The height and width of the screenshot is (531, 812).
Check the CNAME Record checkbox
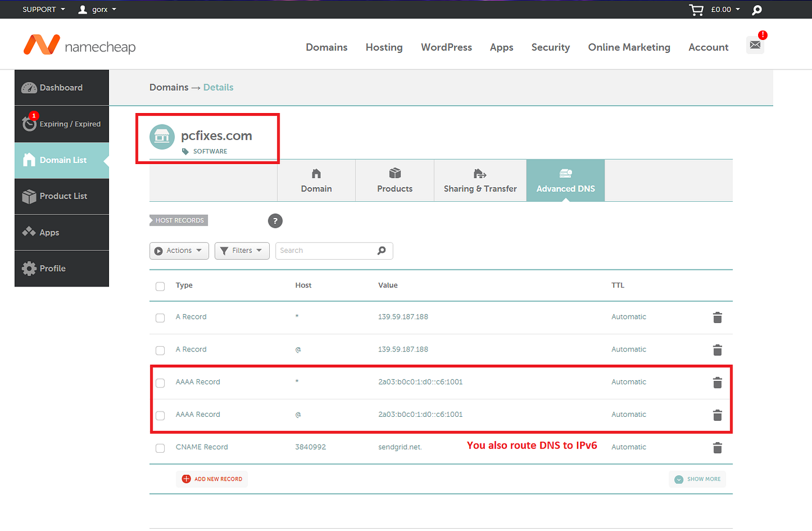click(x=160, y=448)
